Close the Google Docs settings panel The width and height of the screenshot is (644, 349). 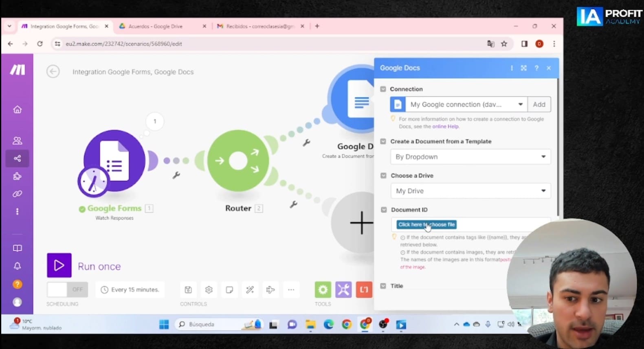click(549, 68)
